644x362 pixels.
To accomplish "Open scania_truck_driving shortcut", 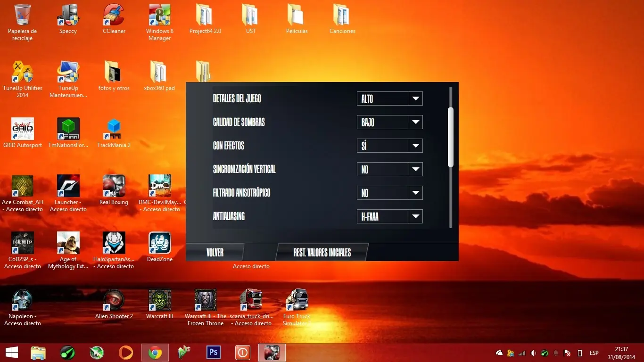I will 251,307.
